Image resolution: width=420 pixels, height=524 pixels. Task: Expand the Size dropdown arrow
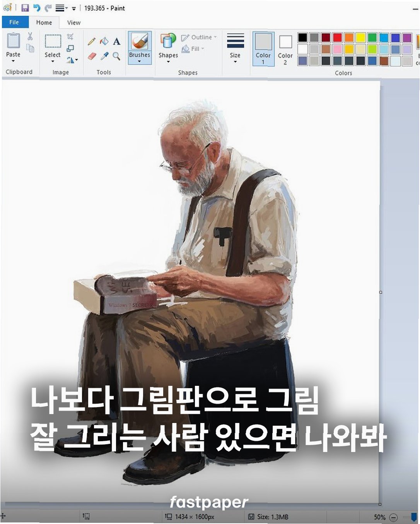click(235, 62)
